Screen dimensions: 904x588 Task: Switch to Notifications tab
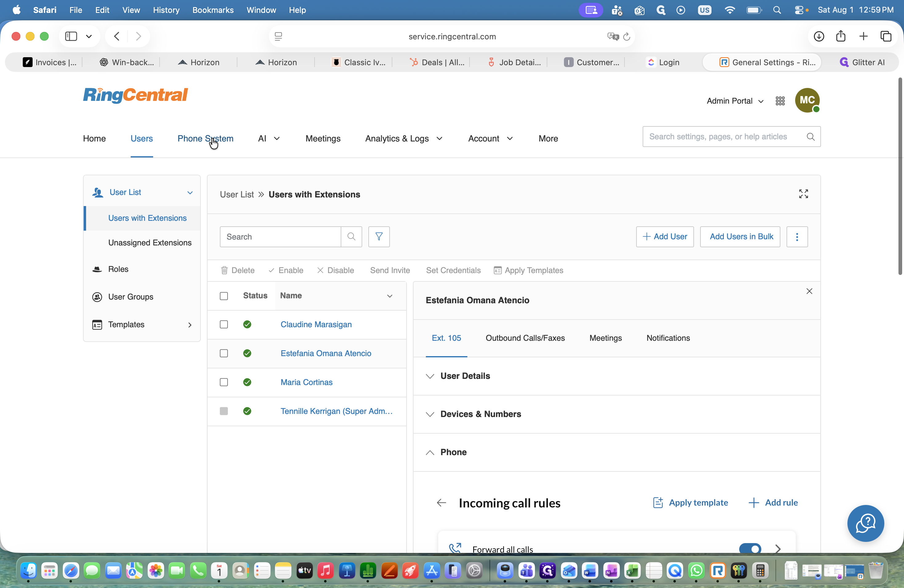(668, 338)
